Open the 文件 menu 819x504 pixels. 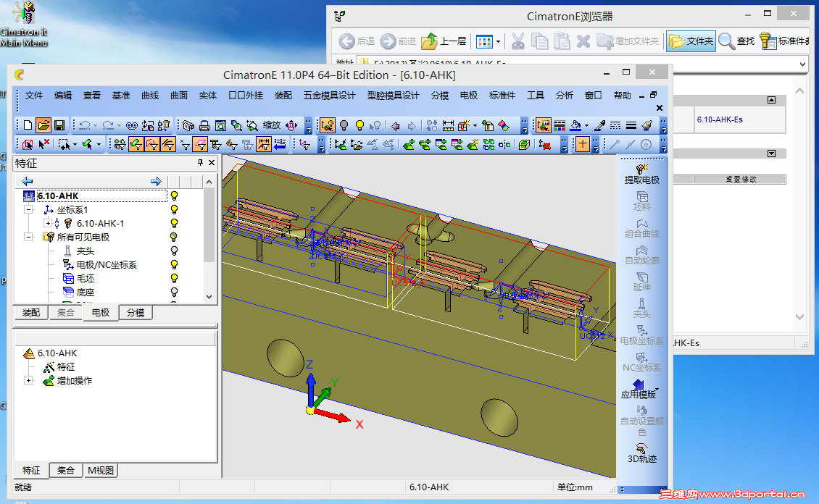point(34,96)
